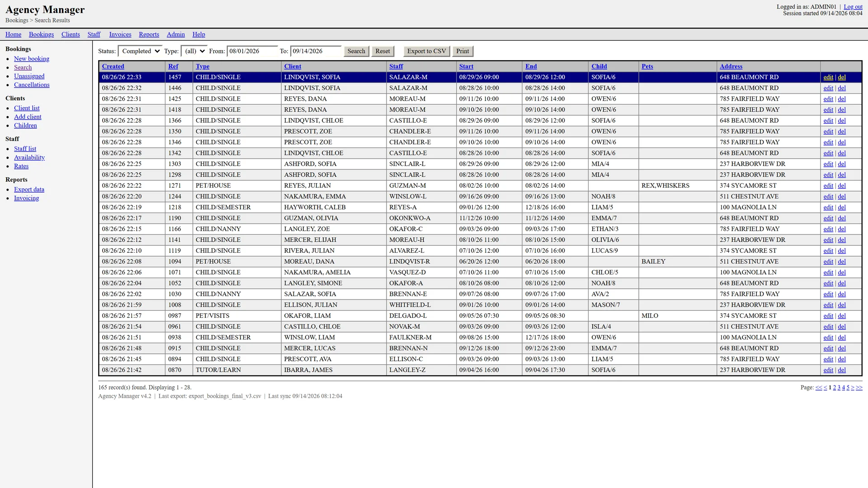The width and height of the screenshot is (868, 488).
Task: Open the Status dropdown showing Completed
Action: click(140, 51)
